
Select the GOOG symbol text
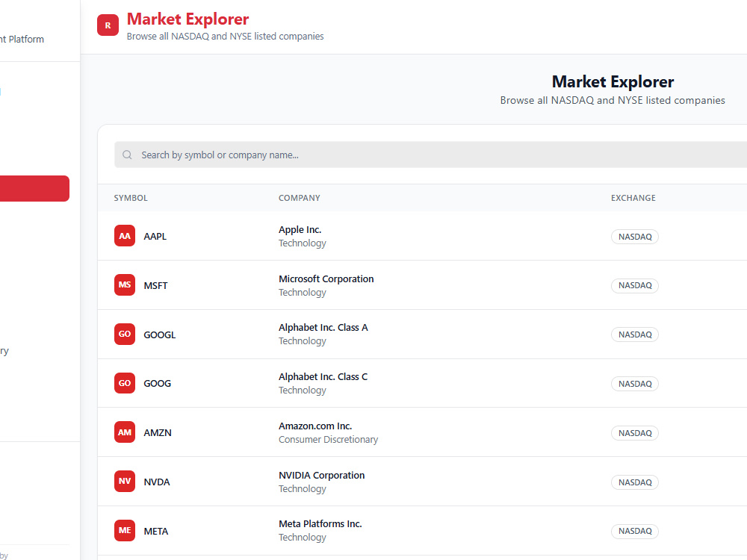point(157,384)
